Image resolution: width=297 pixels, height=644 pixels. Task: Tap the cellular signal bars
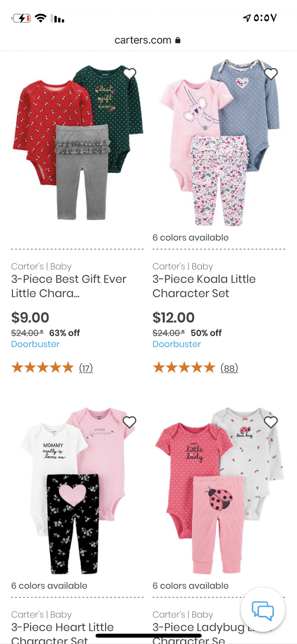(58, 18)
